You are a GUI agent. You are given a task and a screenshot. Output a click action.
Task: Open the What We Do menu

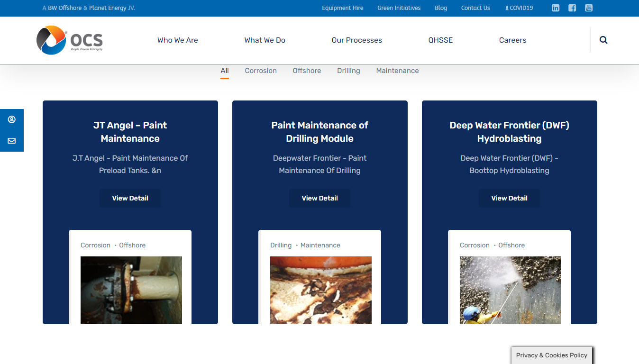tap(265, 40)
